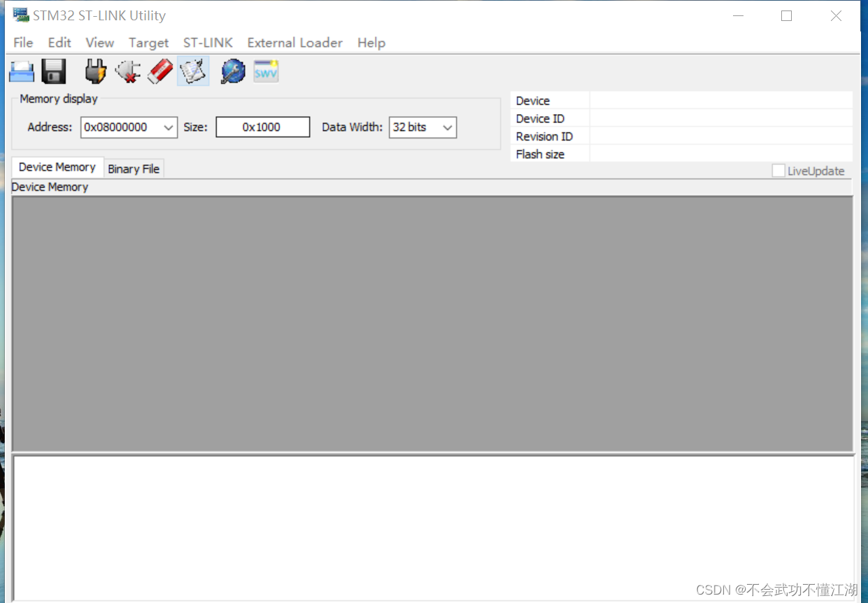Switch to the Binary File tab
The image size is (868, 603).
tap(134, 169)
